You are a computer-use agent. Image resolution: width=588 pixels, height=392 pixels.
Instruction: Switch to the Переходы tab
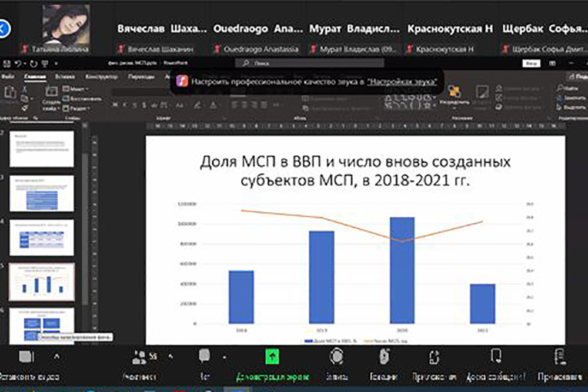tap(141, 76)
